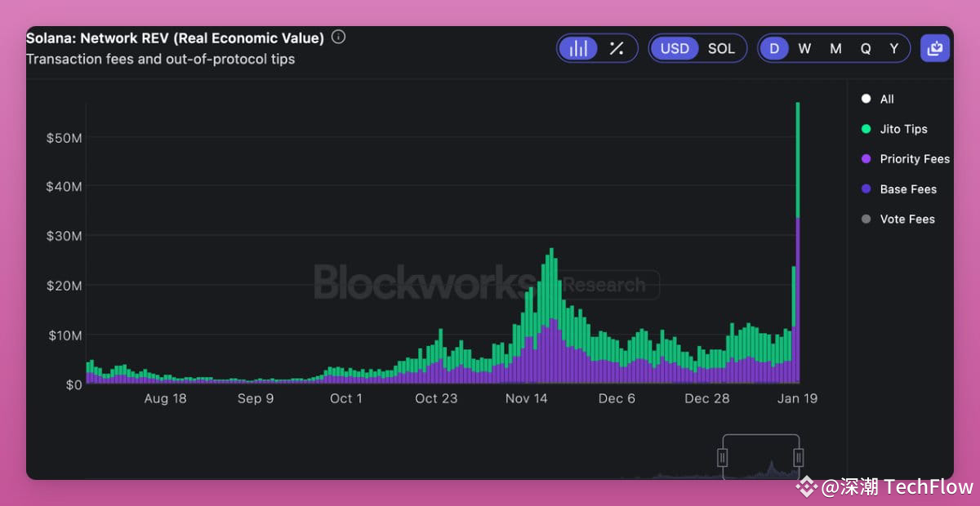Switch to Weekly timeframe
Viewport: 980px width, 506px height.
804,48
